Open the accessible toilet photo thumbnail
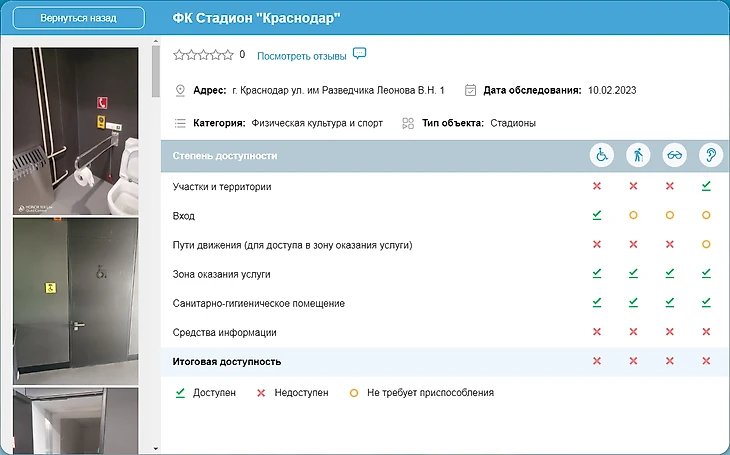This screenshot has width=730, height=455. click(75, 131)
